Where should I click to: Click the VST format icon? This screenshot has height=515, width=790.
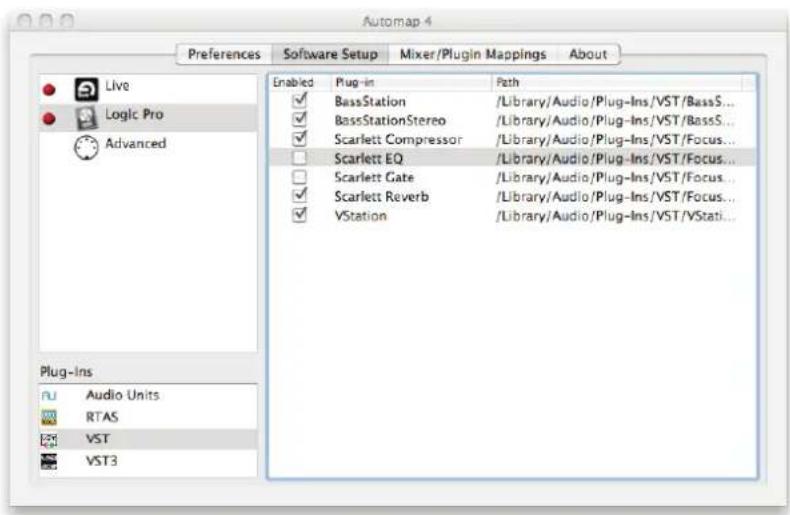(x=49, y=439)
